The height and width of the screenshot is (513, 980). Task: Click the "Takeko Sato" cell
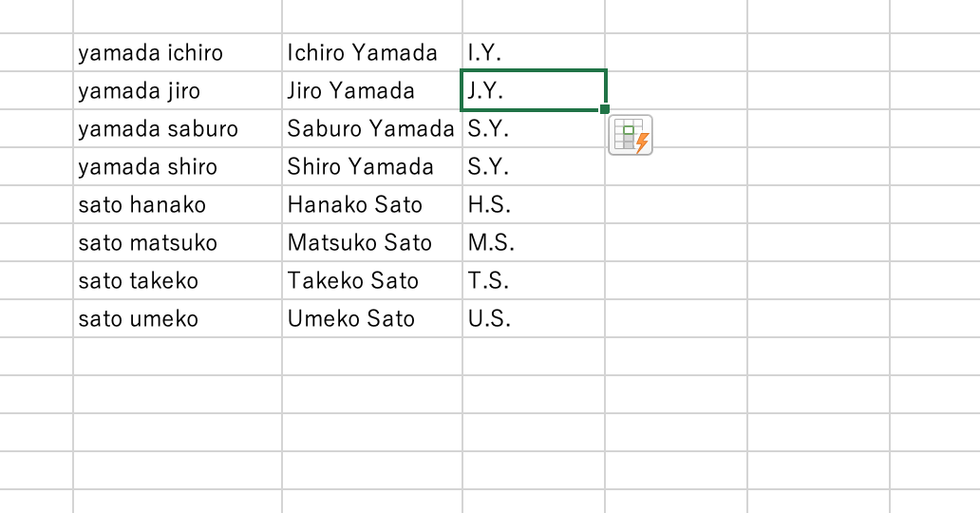click(371, 281)
